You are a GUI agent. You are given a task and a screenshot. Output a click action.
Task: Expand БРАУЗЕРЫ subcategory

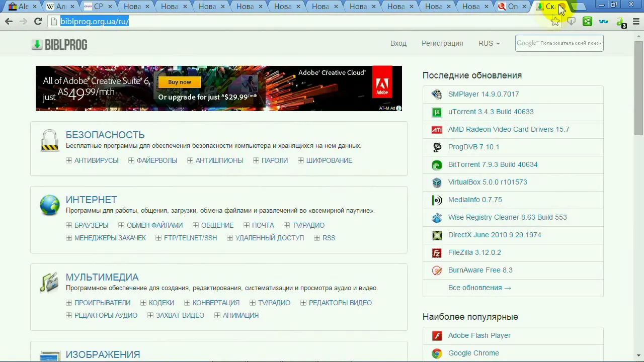[x=69, y=225]
